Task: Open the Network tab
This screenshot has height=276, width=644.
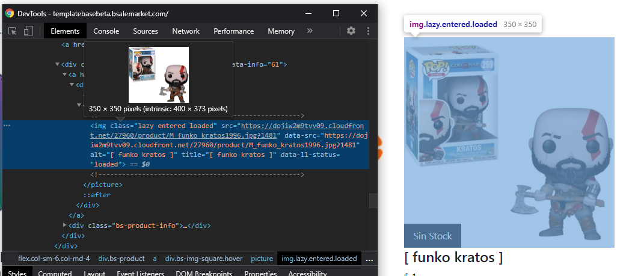Action: point(186,31)
